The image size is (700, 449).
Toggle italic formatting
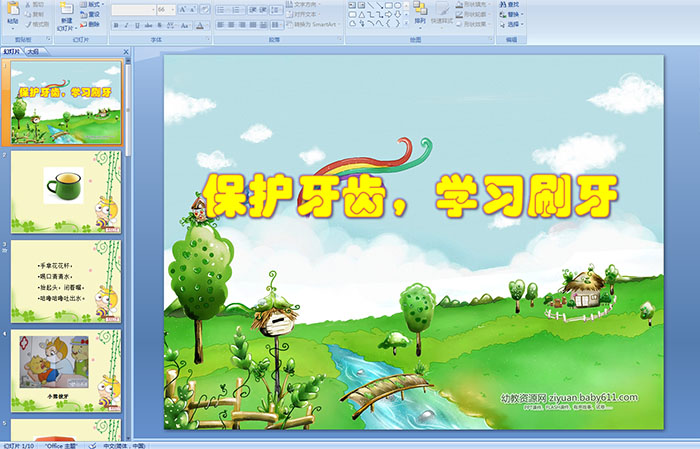[126, 25]
